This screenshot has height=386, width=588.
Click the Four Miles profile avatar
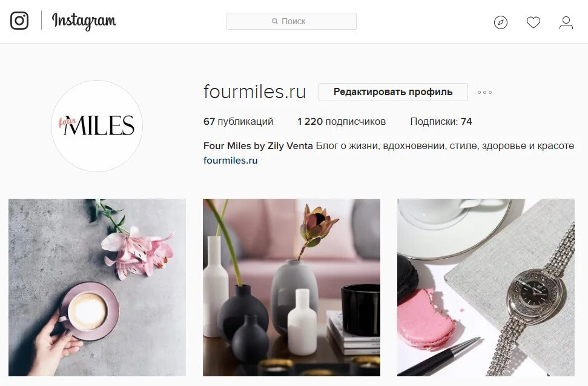[97, 125]
